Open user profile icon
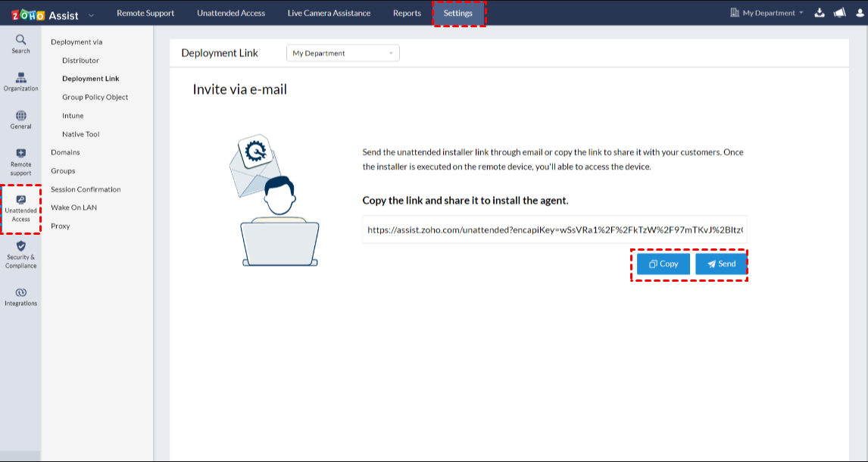Screen dimensions: 868x462 (860, 13)
